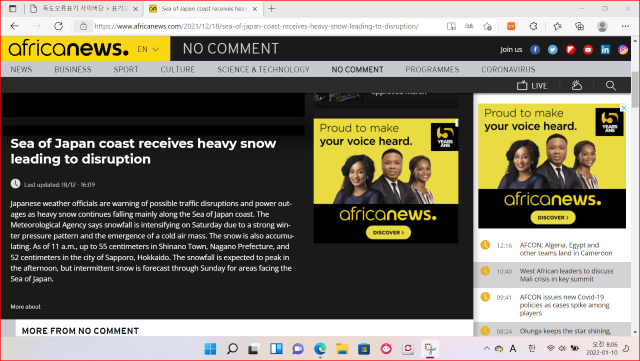This screenshot has height=361, width=640.
Task: Add page to favorites star icon
Action: (x=487, y=26)
